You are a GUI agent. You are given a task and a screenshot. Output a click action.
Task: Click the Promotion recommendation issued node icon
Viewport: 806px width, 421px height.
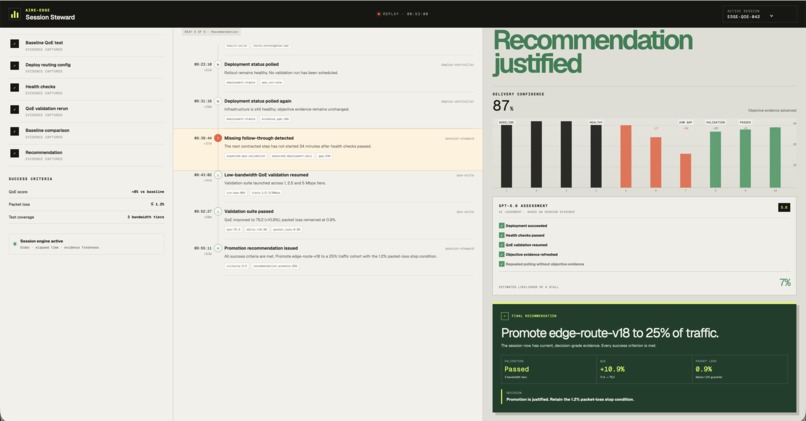[x=218, y=248]
